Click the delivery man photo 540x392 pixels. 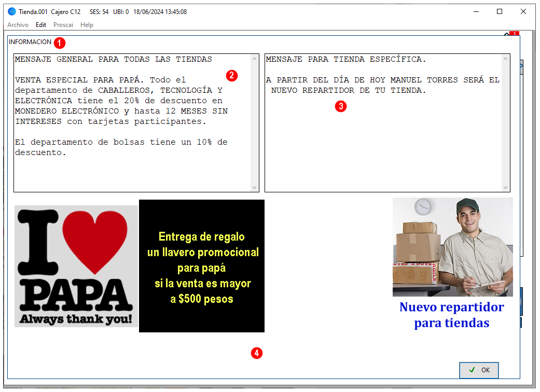(452, 247)
